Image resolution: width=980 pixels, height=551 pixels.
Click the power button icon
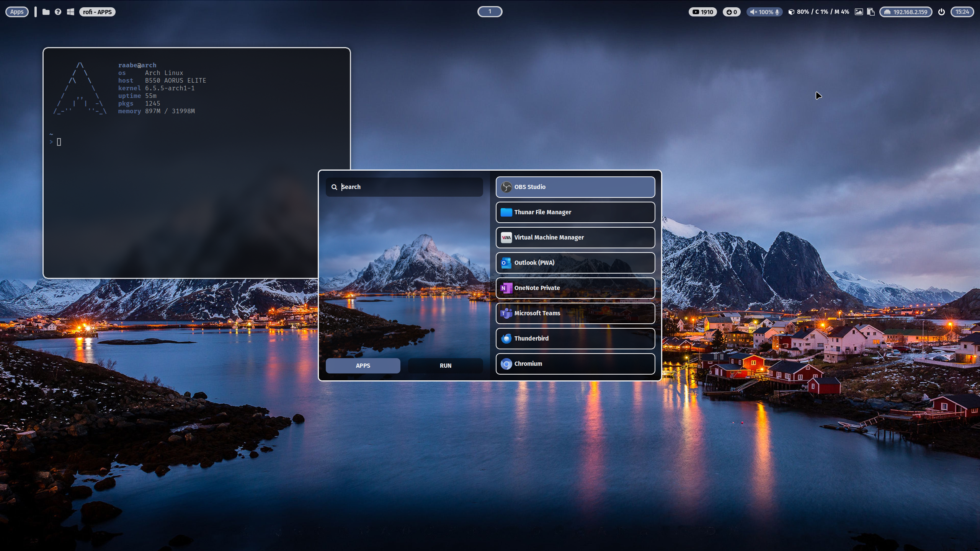[941, 12]
